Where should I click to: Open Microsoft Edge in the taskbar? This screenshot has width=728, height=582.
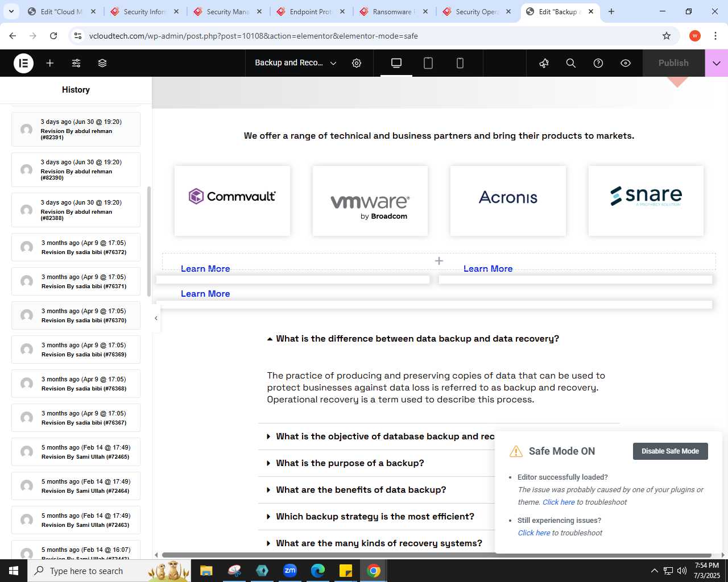pyautogui.click(x=318, y=571)
